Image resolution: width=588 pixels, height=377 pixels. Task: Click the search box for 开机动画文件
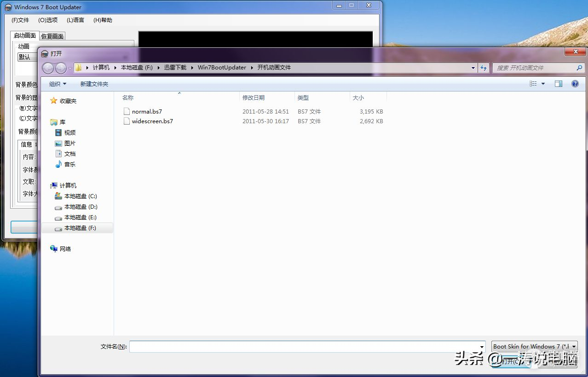click(534, 68)
